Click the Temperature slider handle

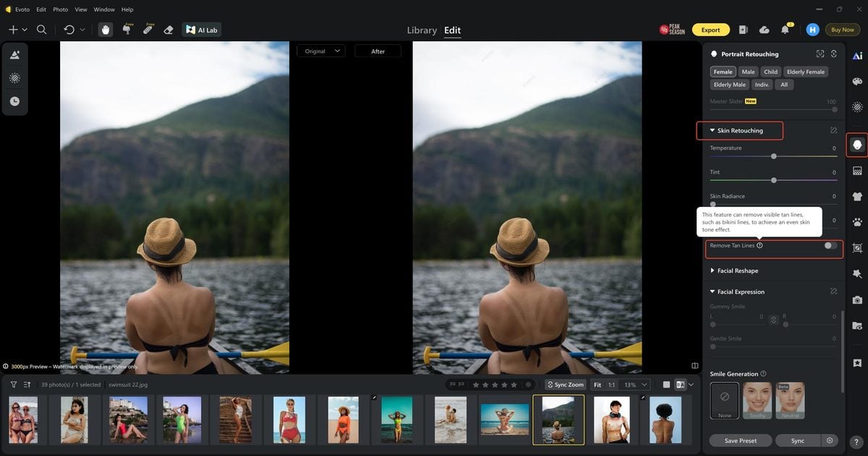click(774, 156)
